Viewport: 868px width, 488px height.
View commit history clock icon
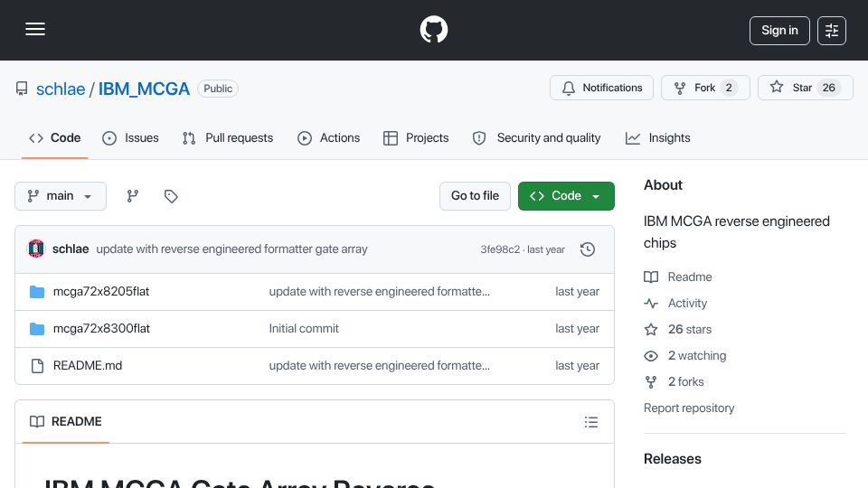point(588,249)
